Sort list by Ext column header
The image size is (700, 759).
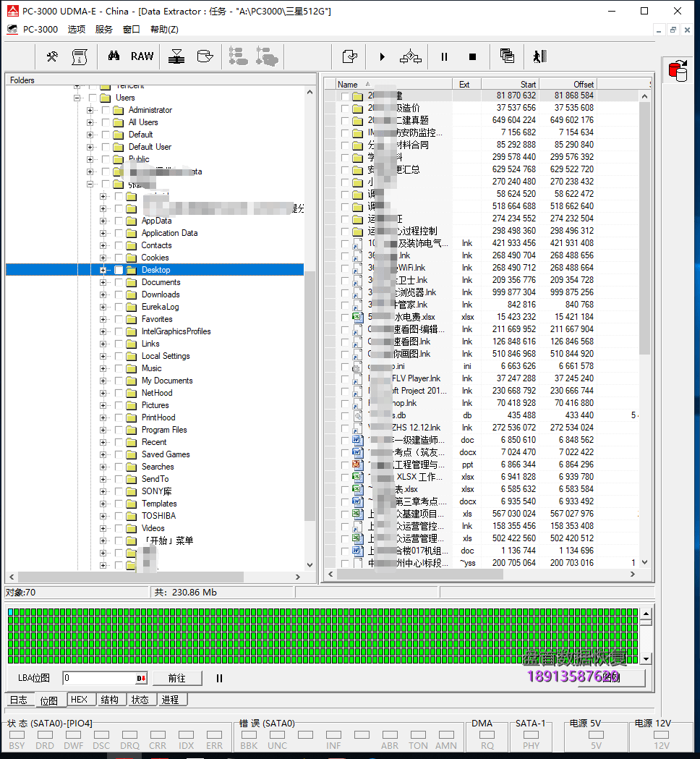tap(466, 84)
